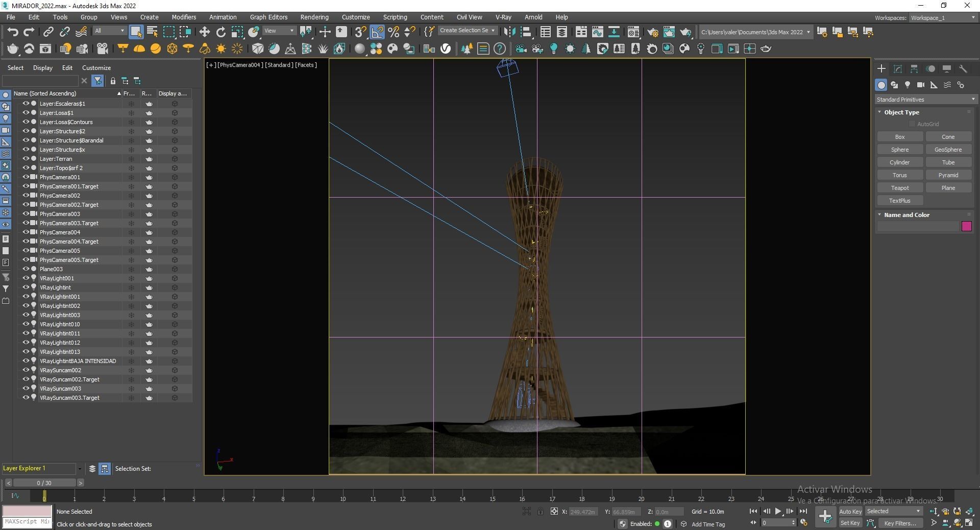The width and height of the screenshot is (980, 530).
Task: Open the Scripting menu
Action: (x=395, y=17)
